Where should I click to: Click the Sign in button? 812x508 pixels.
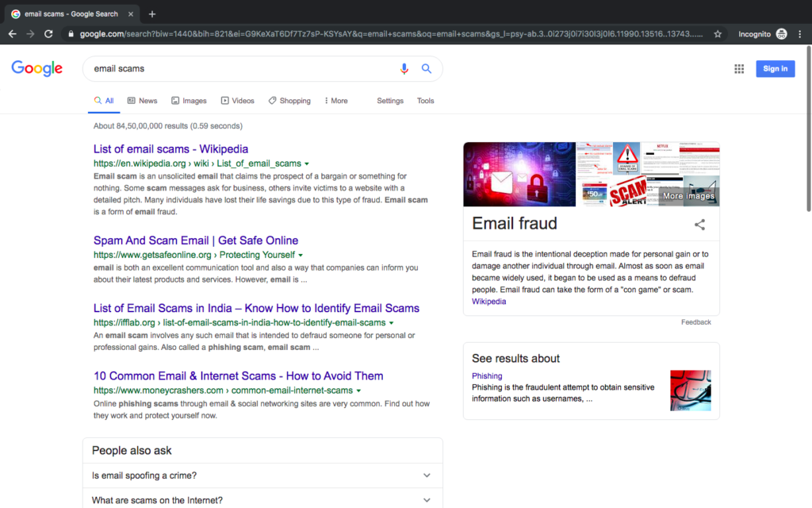click(776, 69)
